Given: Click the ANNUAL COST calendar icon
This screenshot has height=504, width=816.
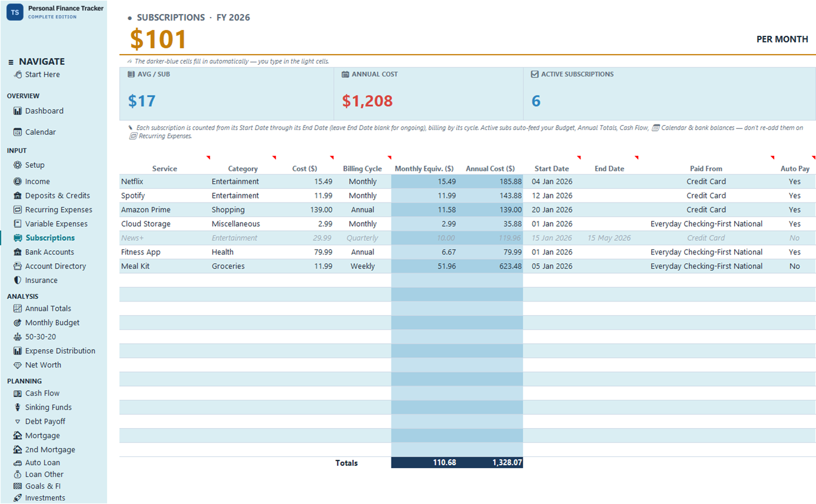Looking at the screenshot, I should coord(346,75).
